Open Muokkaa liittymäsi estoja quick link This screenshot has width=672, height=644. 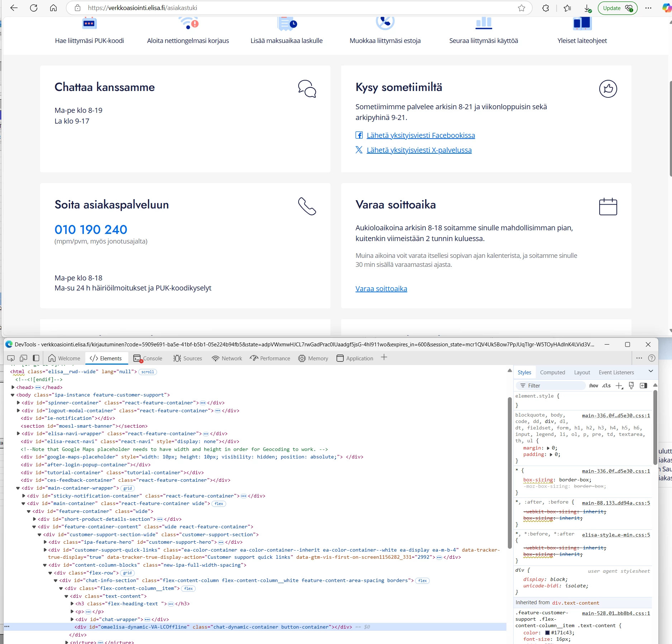385,40
